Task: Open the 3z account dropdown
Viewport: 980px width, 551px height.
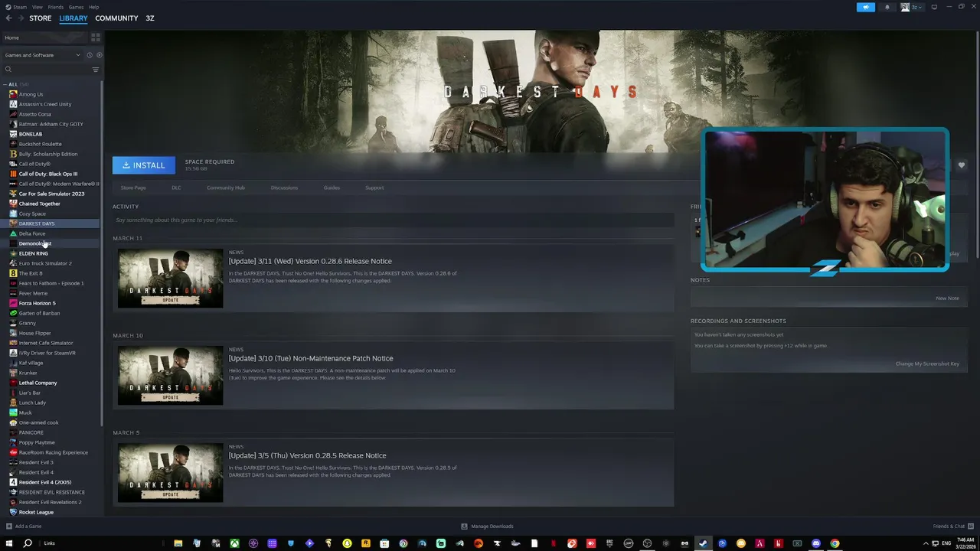Action: coord(913,7)
